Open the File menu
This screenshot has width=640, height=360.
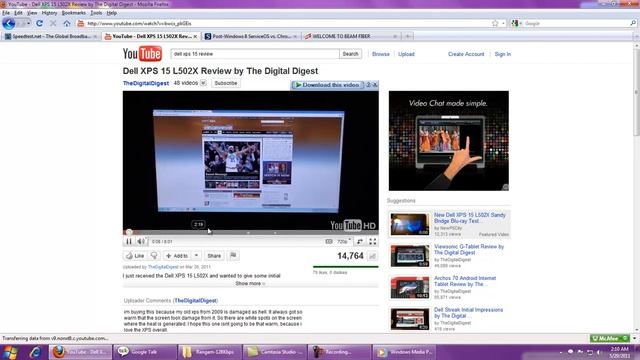[x=6, y=13]
